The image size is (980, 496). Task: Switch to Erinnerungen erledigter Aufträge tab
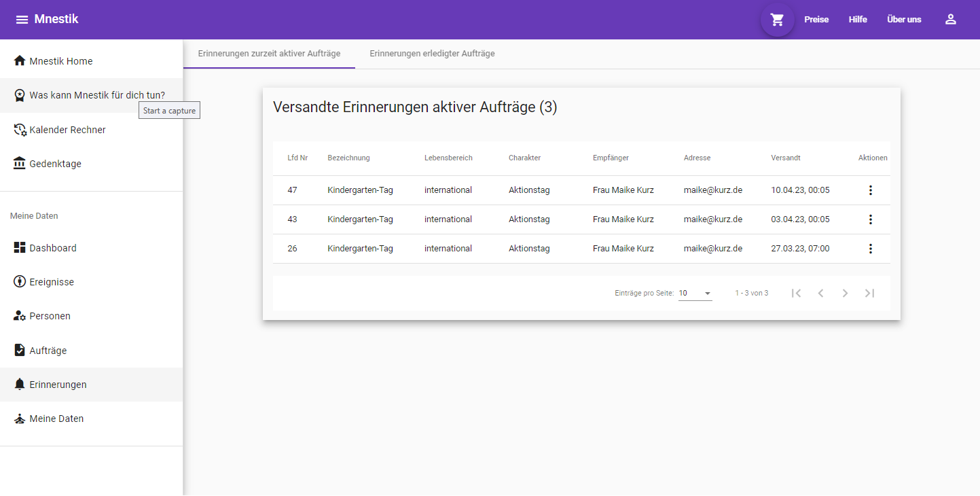(x=432, y=54)
